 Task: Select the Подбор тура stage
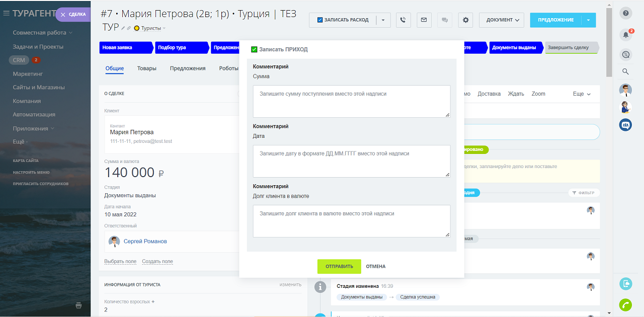click(181, 48)
